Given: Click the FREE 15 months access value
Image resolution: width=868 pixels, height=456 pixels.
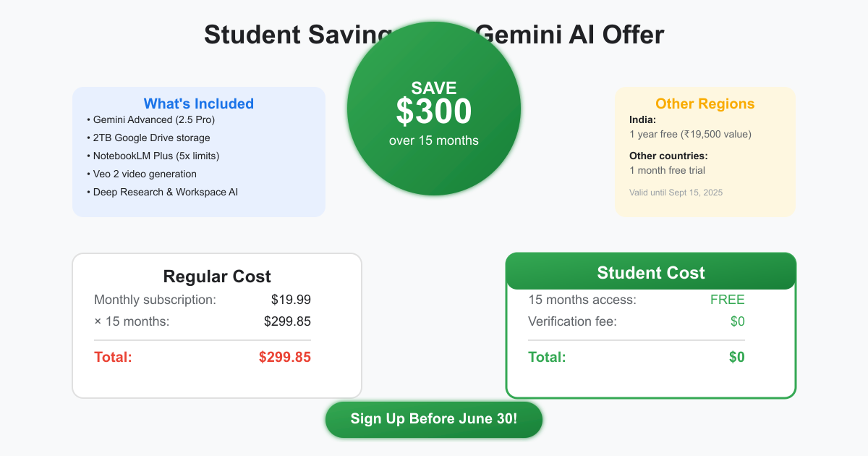Looking at the screenshot, I should coord(727,300).
